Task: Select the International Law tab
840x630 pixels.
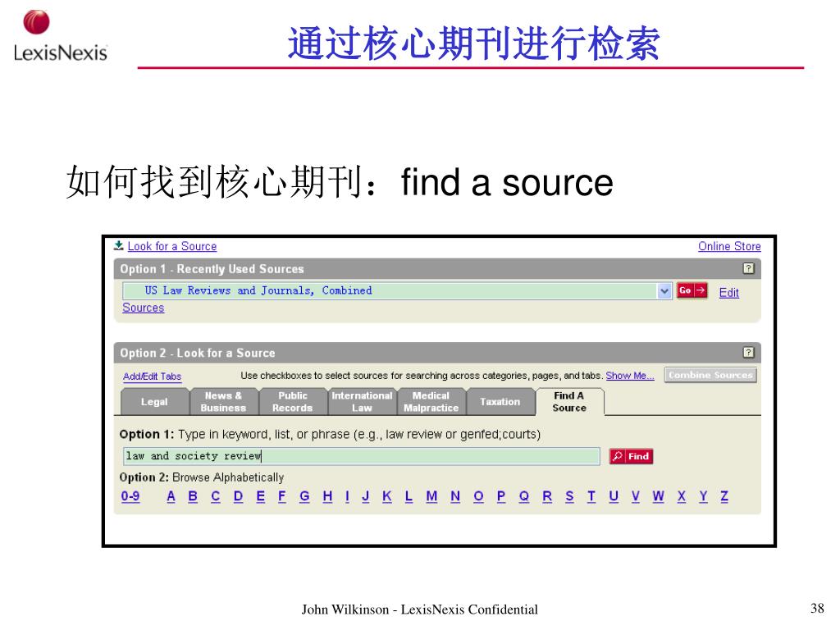Action: pos(362,402)
